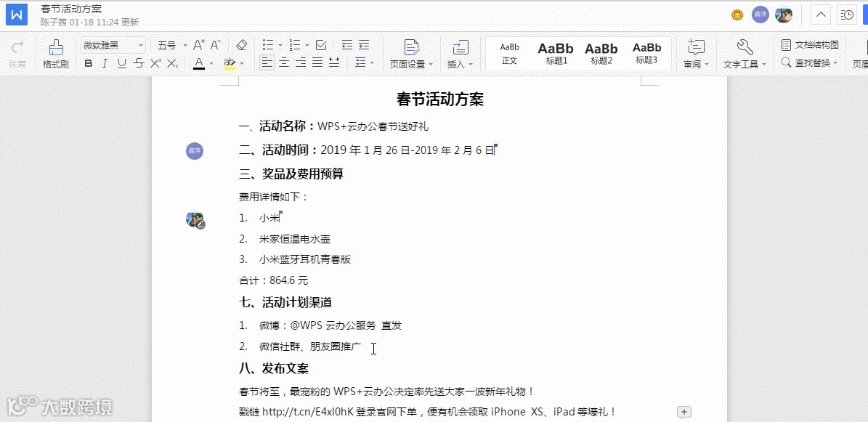Open the version history clock icon
Viewport: 868px width, 422px height.
pos(846,15)
